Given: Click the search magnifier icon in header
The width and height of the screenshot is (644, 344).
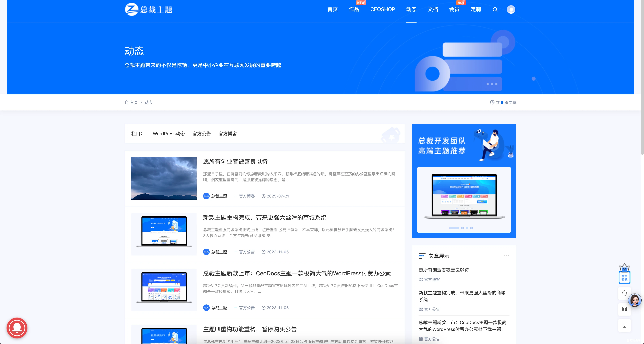Looking at the screenshot, I should point(495,9).
